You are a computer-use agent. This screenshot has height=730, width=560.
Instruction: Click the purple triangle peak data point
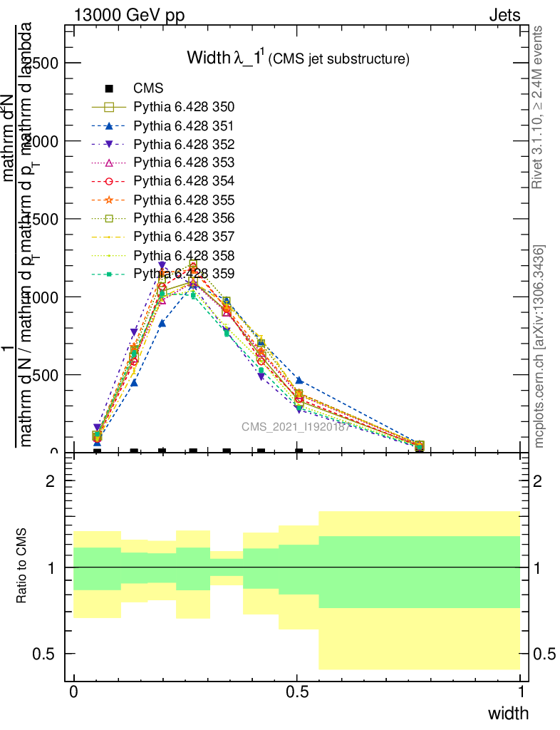coord(162,265)
